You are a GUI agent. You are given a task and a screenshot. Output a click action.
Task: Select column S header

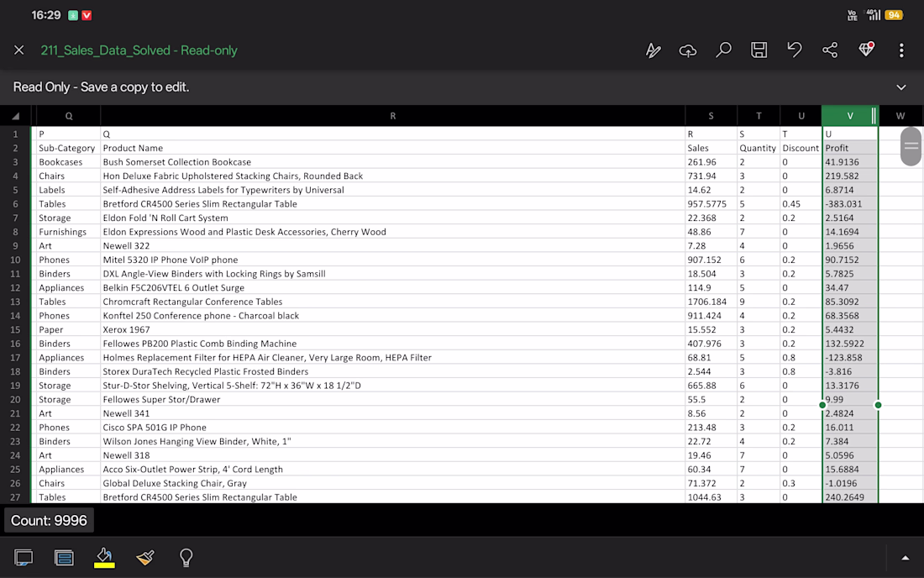click(711, 116)
